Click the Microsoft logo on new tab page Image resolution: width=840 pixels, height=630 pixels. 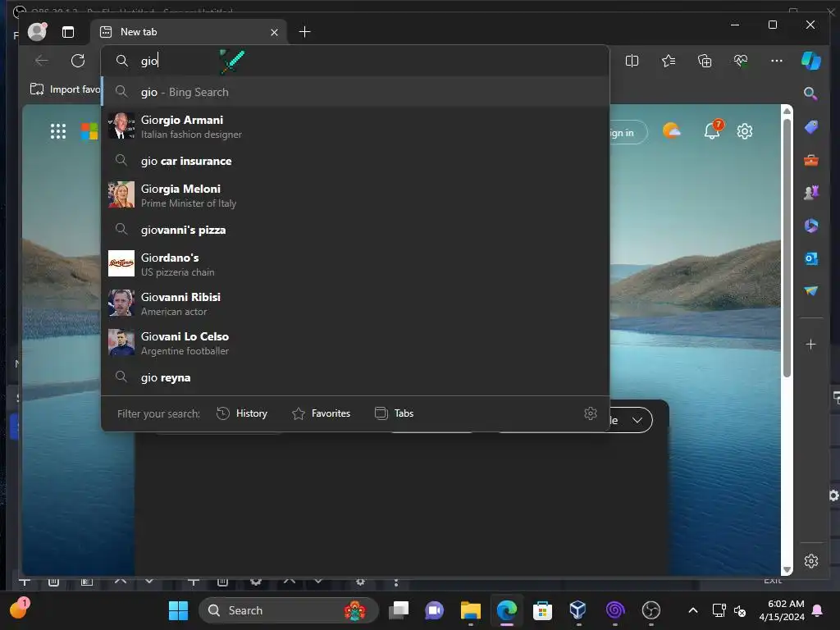(x=89, y=131)
